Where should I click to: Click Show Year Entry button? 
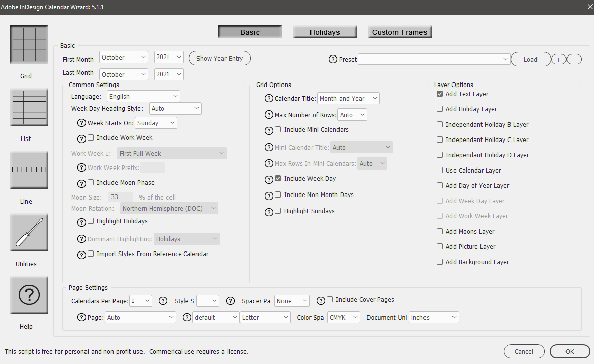[220, 58]
